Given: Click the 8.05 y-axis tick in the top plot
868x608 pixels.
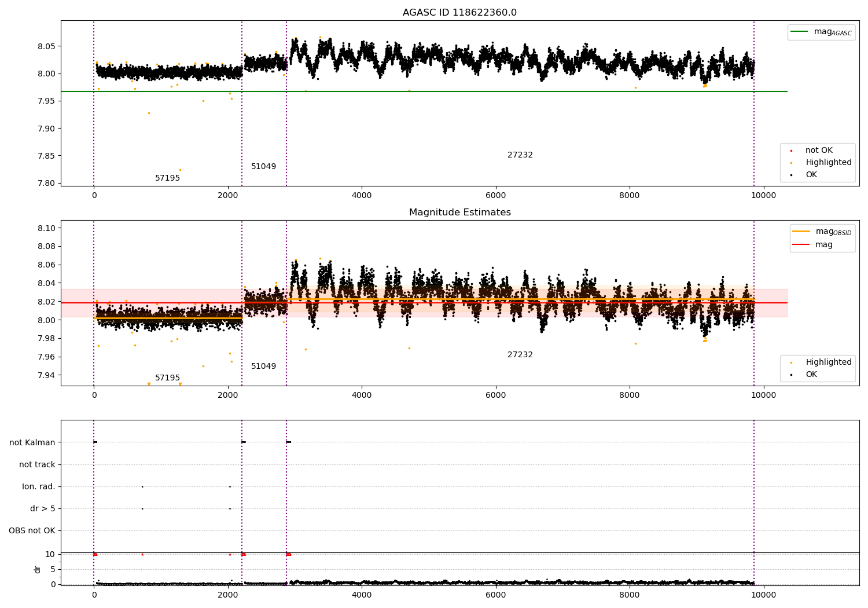Looking at the screenshot, I should tap(46, 46).
